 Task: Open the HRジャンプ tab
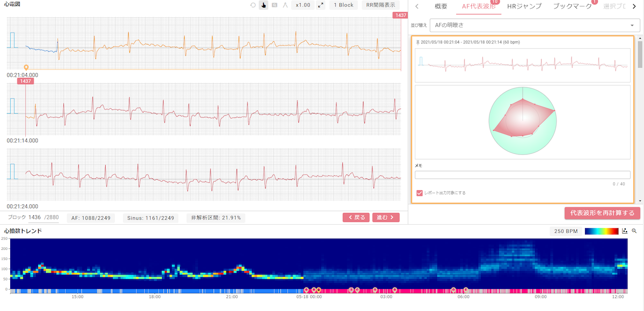[524, 6]
